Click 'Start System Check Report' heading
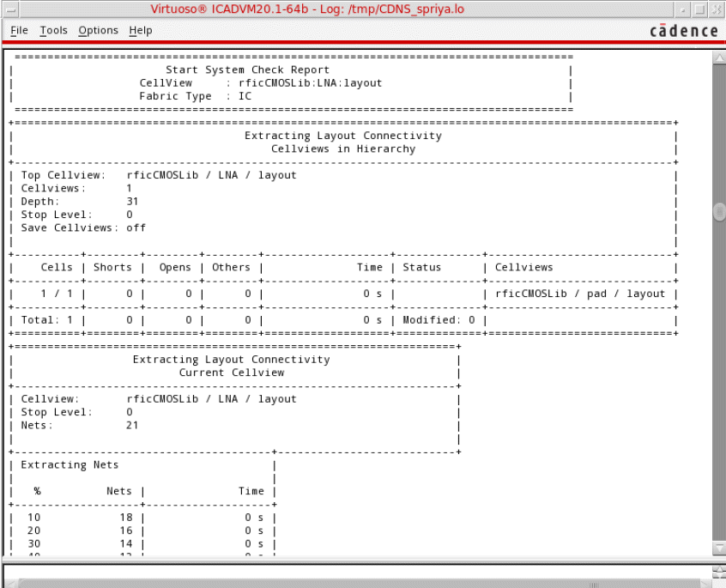This screenshot has width=726, height=588. 248,70
